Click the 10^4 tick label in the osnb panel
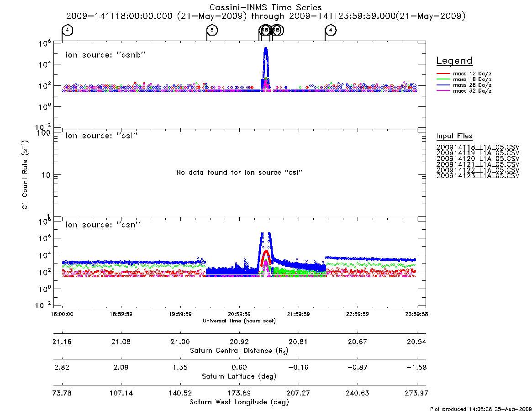The height and width of the screenshot is (411, 532). tap(45, 64)
